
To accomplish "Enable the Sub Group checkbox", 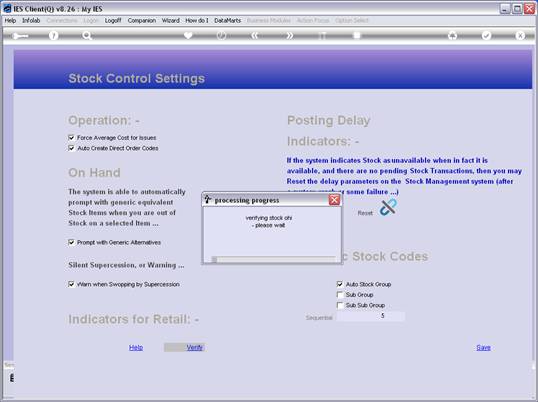I will pyautogui.click(x=340, y=295).
